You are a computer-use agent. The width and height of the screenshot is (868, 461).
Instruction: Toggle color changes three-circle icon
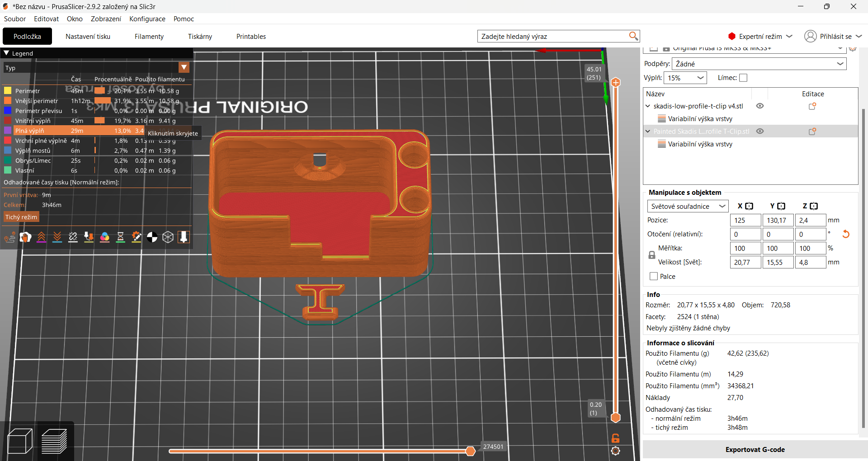(x=105, y=237)
